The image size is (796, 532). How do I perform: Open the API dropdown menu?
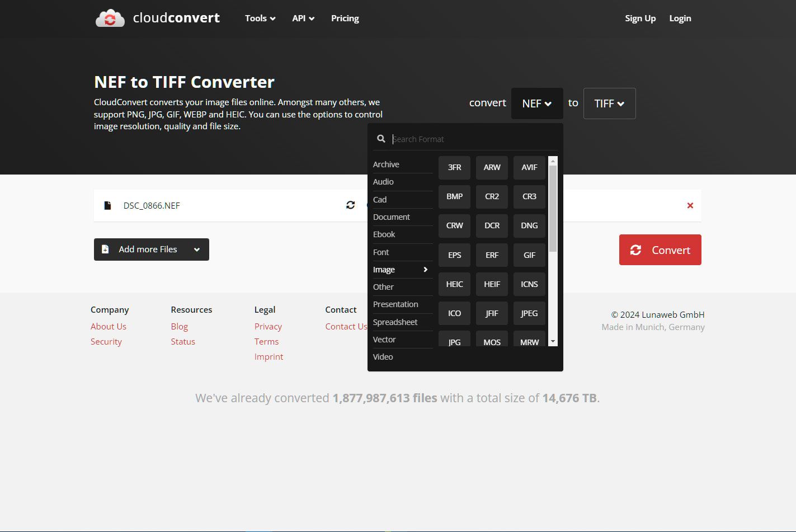tap(303, 18)
